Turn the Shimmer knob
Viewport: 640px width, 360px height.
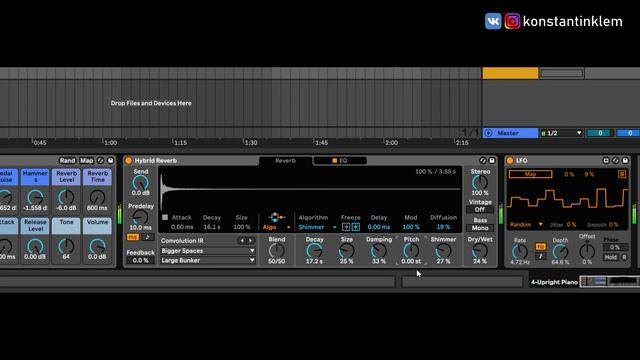[443, 251]
